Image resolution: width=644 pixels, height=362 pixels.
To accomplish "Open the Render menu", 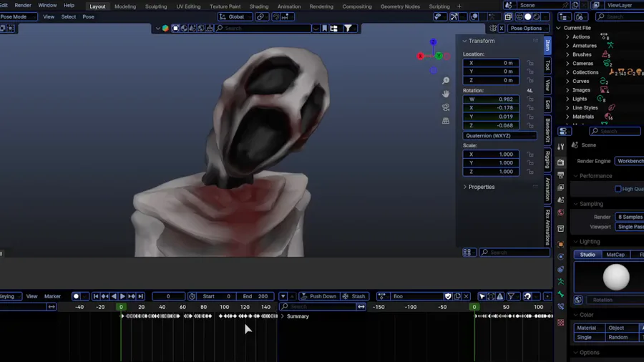I will (23, 5).
